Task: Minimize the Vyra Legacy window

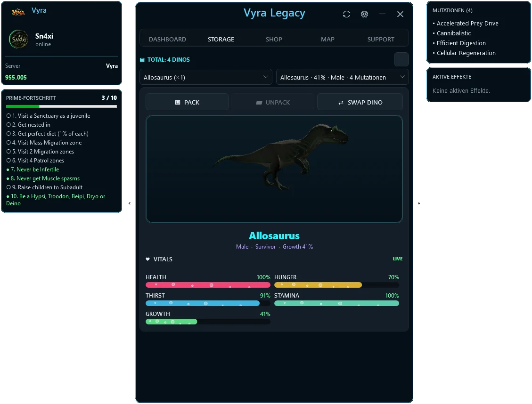Action: point(382,14)
